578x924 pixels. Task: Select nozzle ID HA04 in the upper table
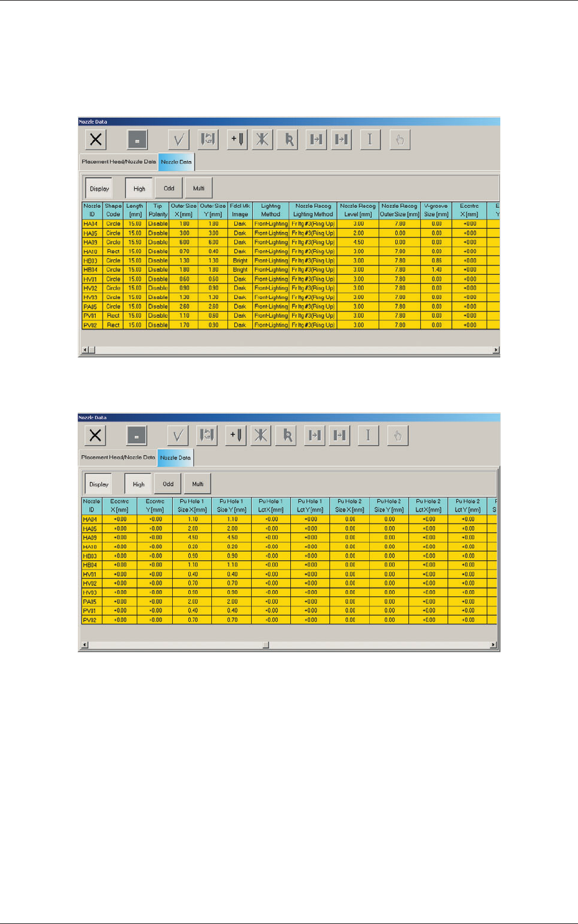pos(92,224)
